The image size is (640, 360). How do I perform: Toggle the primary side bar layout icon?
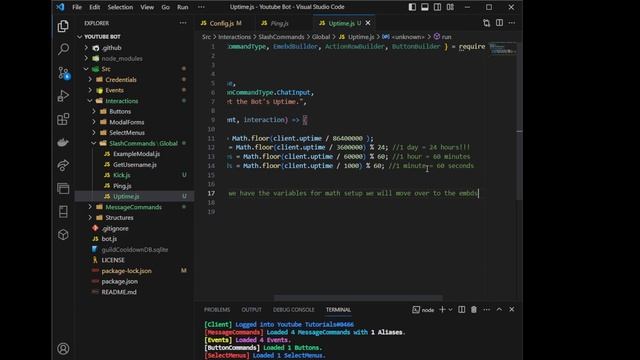(x=412, y=7)
